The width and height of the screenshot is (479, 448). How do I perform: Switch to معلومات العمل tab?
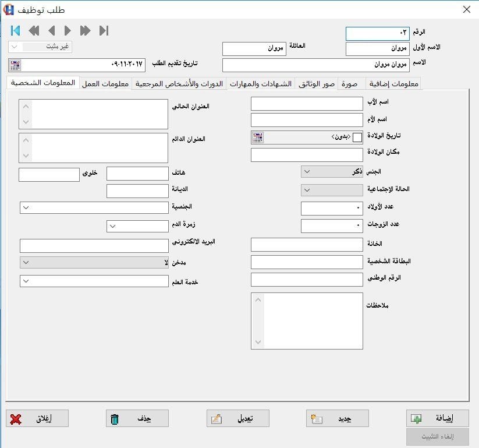105,84
